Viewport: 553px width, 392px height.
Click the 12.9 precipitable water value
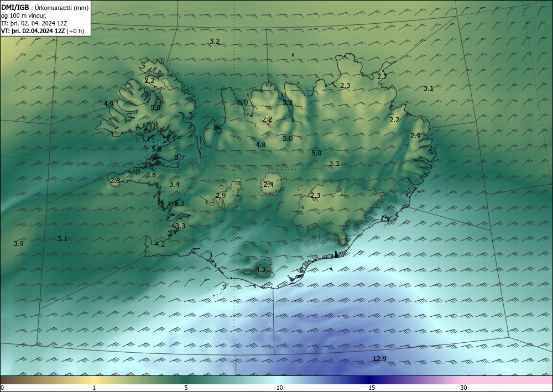(x=379, y=359)
